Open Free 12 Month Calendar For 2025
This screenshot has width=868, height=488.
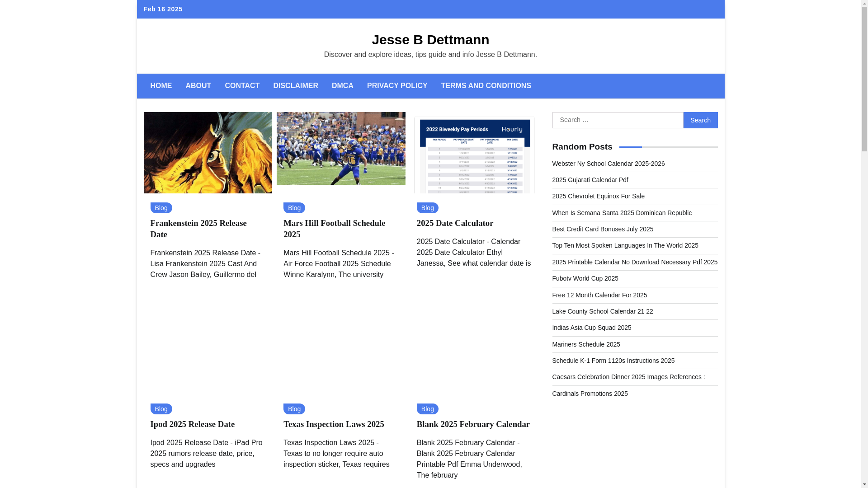599,295
